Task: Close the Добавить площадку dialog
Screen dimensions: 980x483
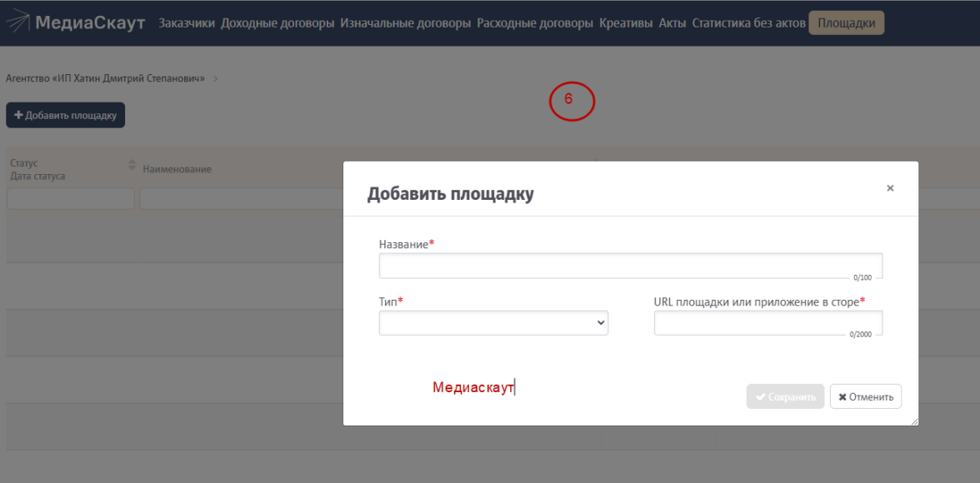Action: (890, 188)
